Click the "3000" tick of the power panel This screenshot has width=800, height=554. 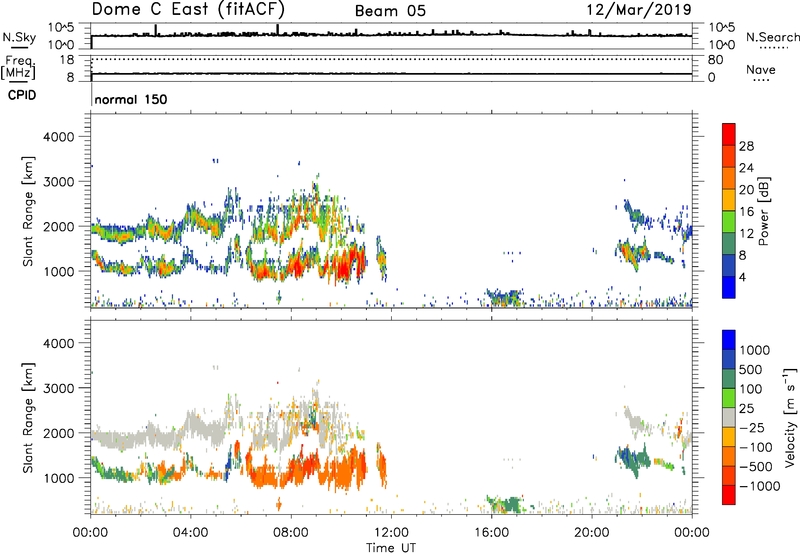tap(59, 182)
